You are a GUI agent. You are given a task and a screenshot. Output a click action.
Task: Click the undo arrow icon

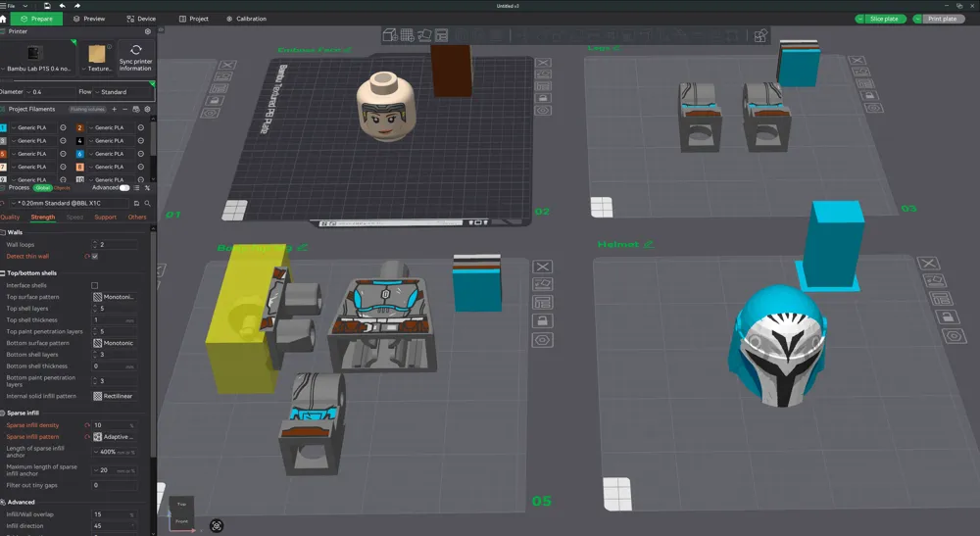click(62, 6)
